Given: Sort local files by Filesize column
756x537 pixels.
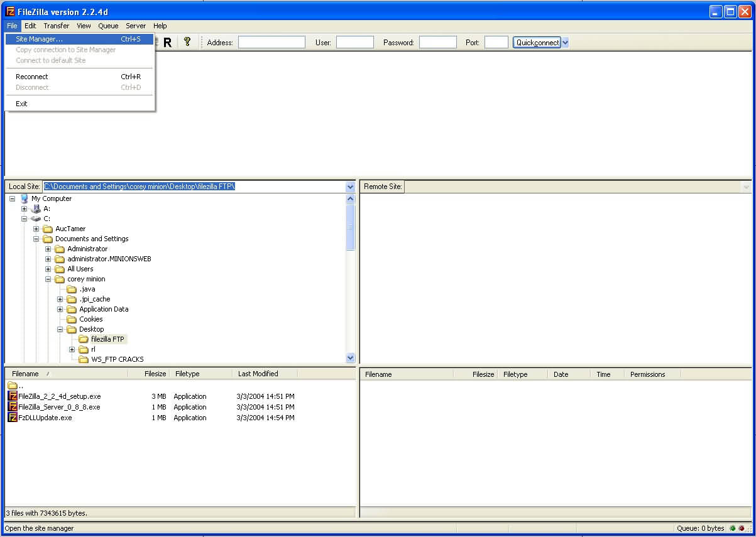Looking at the screenshot, I should point(149,374).
